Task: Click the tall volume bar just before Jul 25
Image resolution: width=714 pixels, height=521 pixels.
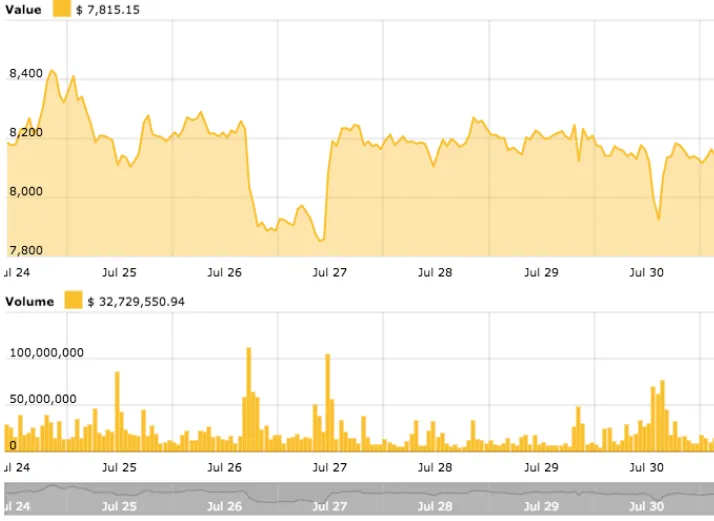Action: [x=117, y=411]
